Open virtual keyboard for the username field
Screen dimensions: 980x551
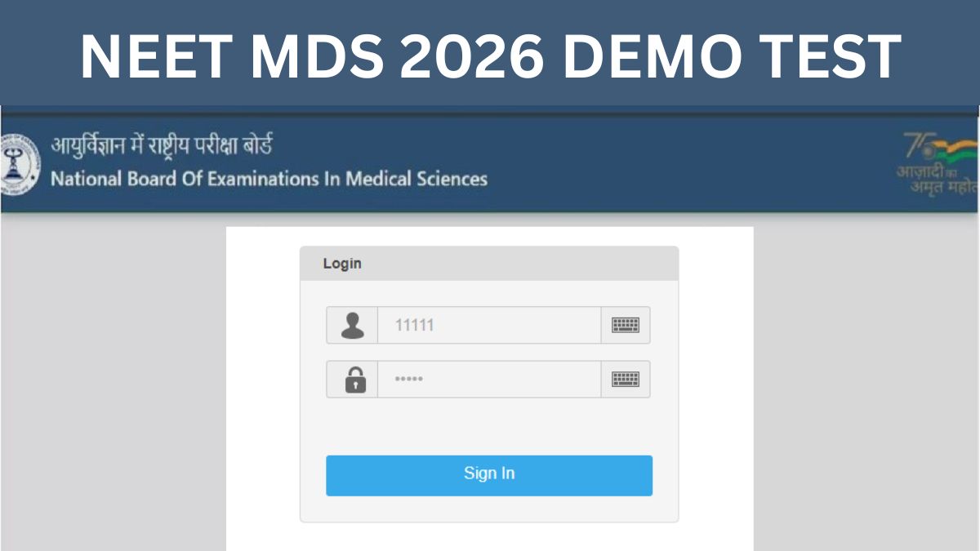click(626, 325)
